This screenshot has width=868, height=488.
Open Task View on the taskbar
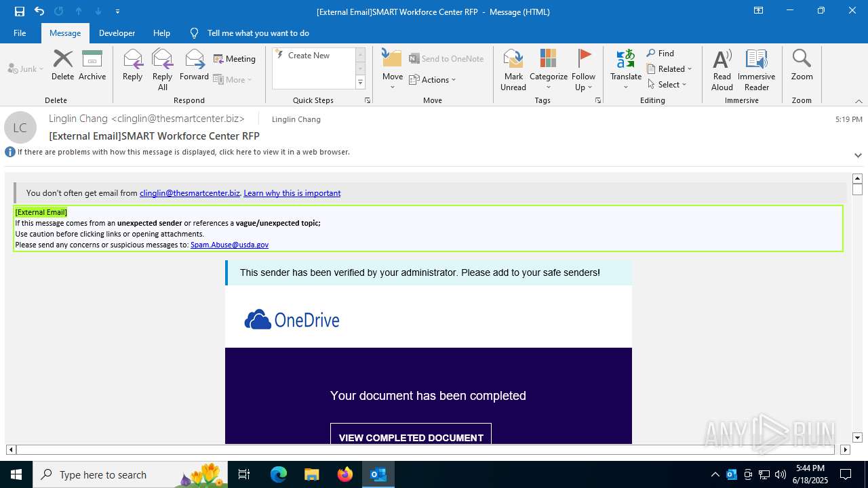(245, 474)
